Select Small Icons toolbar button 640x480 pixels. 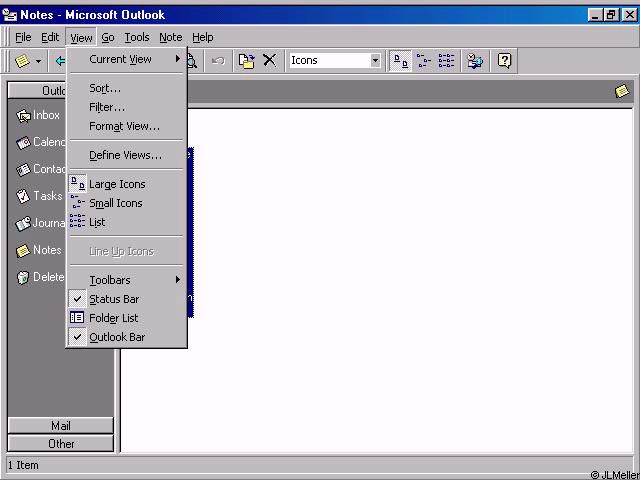[x=424, y=61]
